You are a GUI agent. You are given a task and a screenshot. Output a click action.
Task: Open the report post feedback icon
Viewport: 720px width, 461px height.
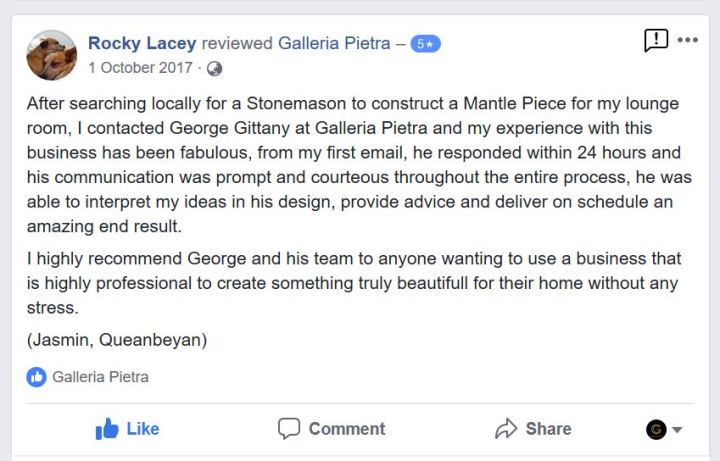point(656,40)
